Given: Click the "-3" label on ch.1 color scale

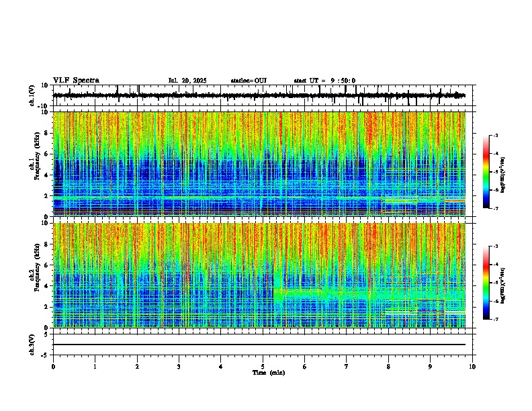Looking at the screenshot, I should [x=496, y=135].
